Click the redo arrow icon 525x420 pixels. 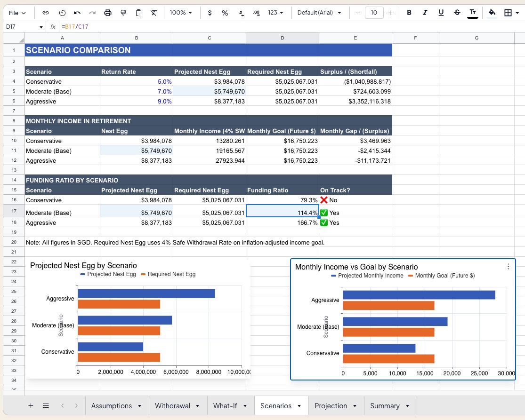92,13
